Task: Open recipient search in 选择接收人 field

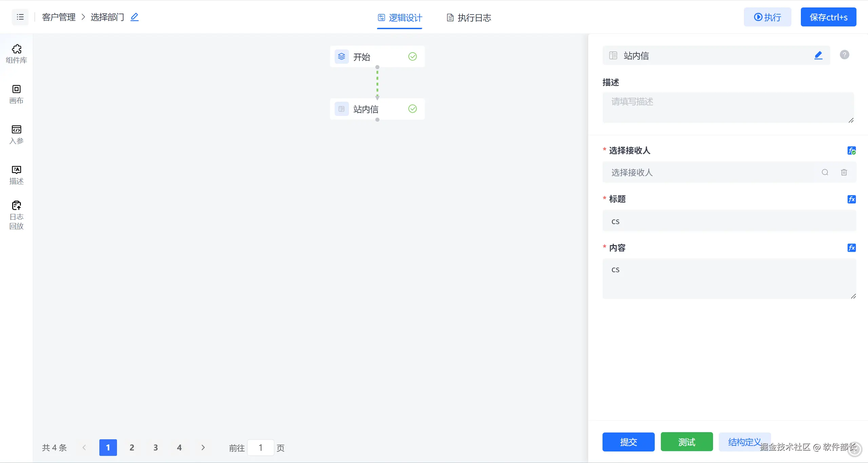Action: coord(825,172)
